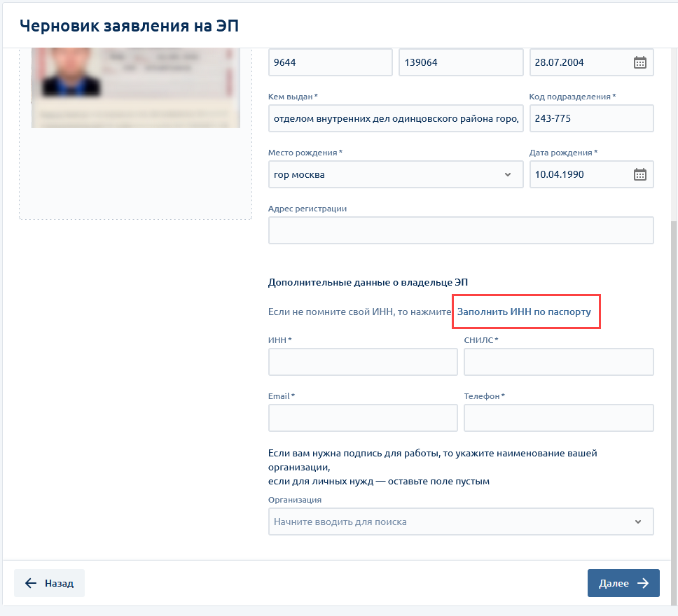Focus the Адрес регистрации field

[x=460, y=230]
